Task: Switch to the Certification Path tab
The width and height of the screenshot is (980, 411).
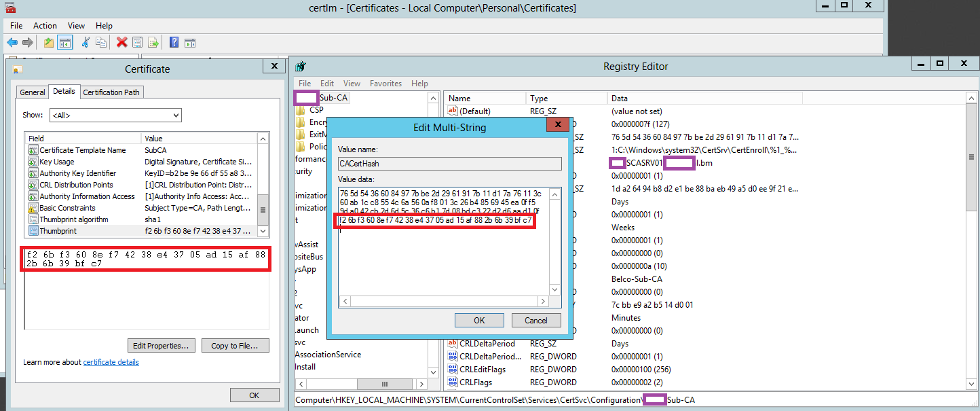Action: pyautogui.click(x=111, y=92)
